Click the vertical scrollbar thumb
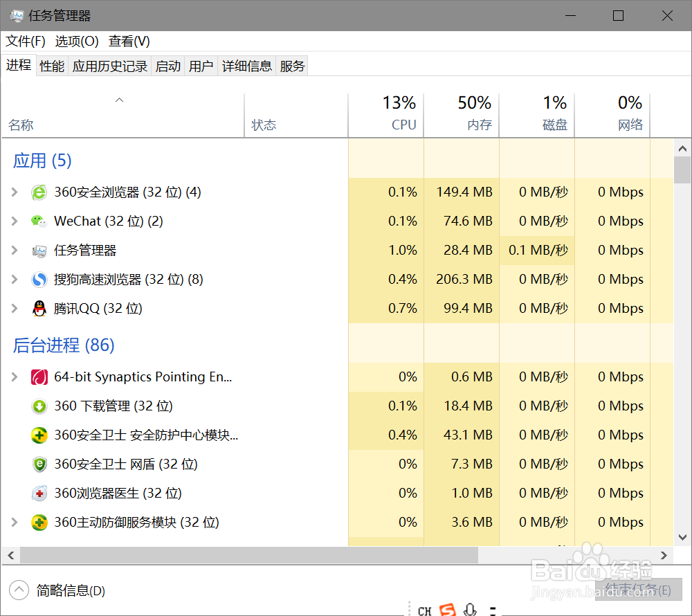The width and height of the screenshot is (692, 616). coord(682,170)
